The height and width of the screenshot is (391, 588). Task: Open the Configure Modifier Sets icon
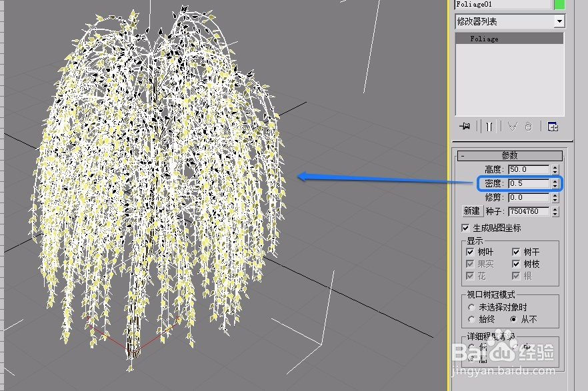(553, 126)
